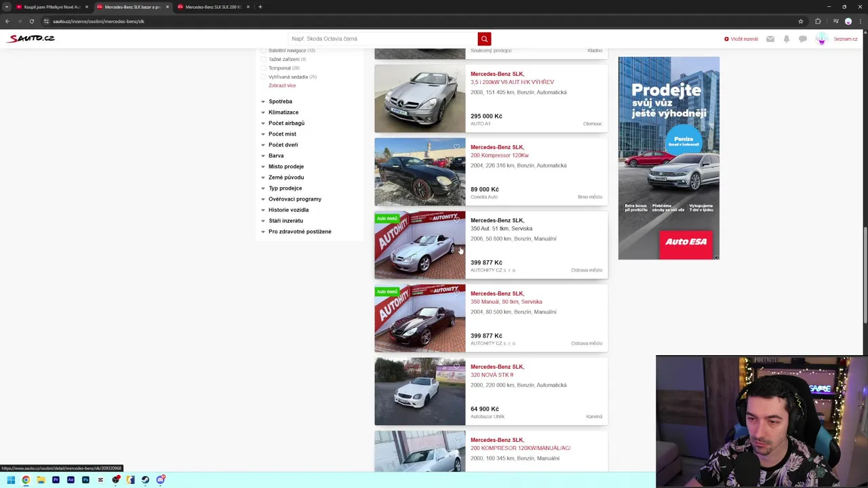Open a new browser tab with plus
The width and height of the screenshot is (868, 488).
pos(260,7)
